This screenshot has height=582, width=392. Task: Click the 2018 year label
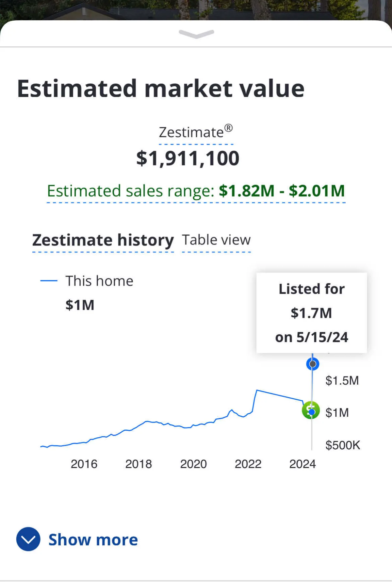click(x=139, y=464)
